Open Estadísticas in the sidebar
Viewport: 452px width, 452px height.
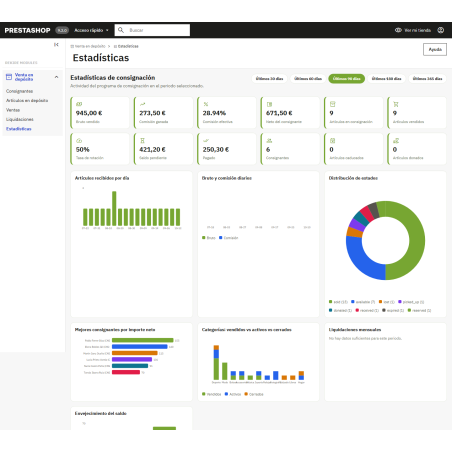pos(19,129)
